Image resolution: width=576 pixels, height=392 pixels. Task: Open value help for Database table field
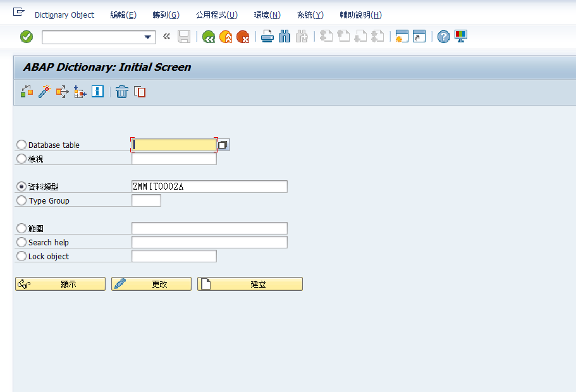(222, 144)
